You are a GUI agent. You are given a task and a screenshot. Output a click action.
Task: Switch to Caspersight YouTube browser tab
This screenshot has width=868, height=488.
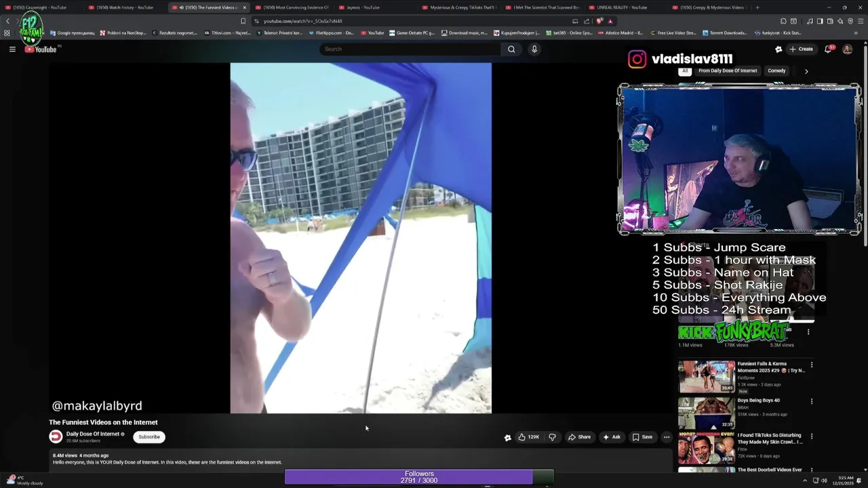pos(41,7)
